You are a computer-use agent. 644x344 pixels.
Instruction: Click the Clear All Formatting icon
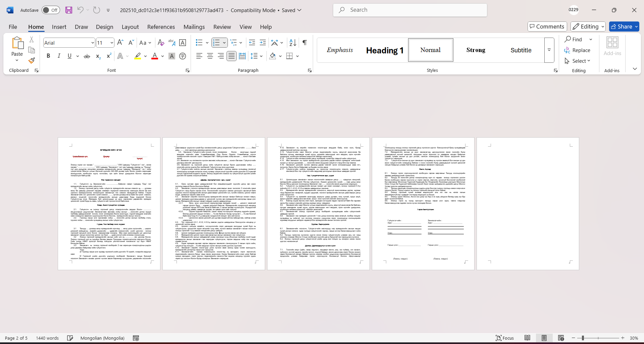161,43
